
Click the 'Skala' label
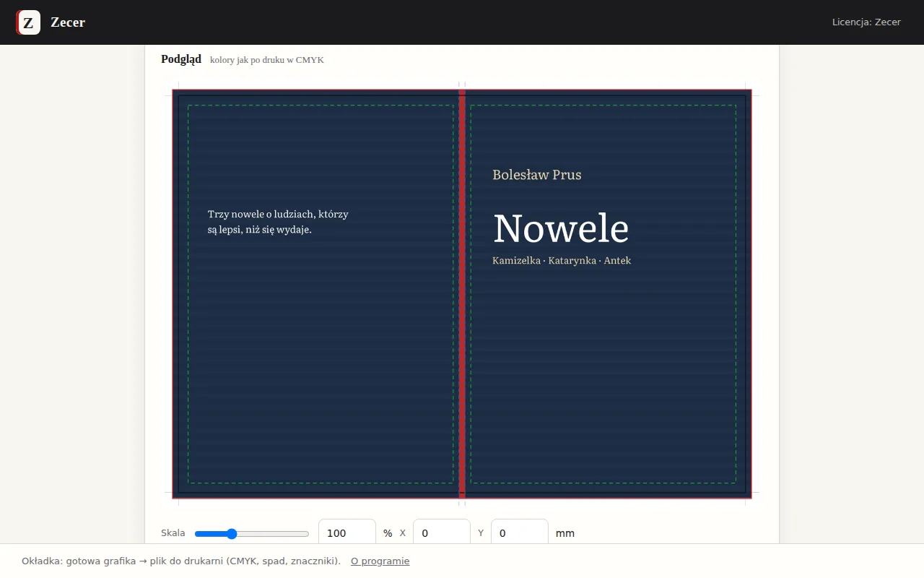point(173,533)
